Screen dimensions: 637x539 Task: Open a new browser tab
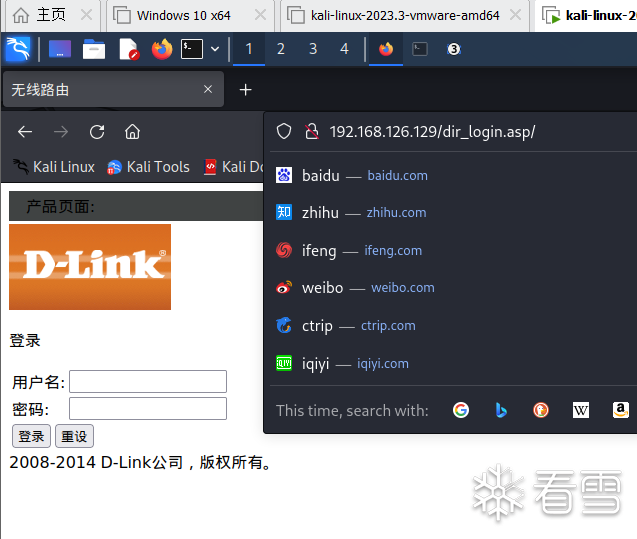tap(245, 89)
